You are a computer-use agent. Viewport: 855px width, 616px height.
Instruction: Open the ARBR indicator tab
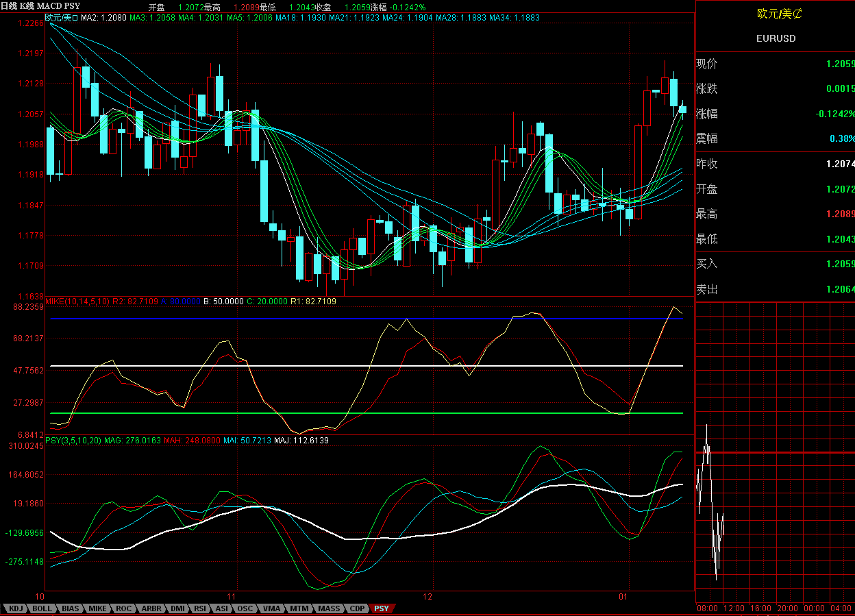click(152, 608)
